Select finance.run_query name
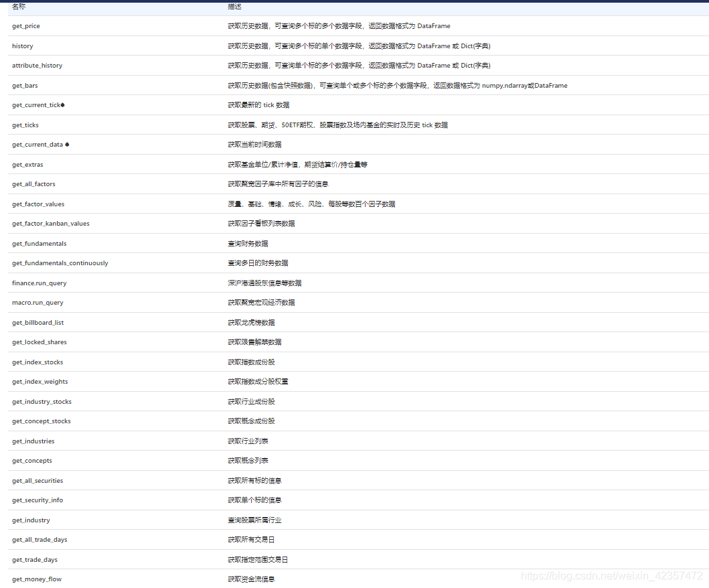709x588 pixels. [40, 283]
